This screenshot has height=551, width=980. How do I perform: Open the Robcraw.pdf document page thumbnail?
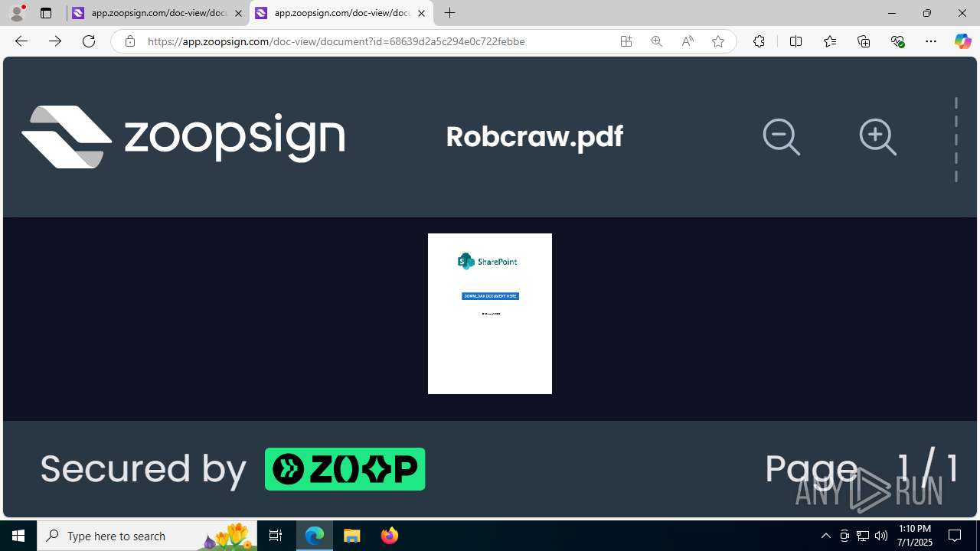[x=490, y=314]
